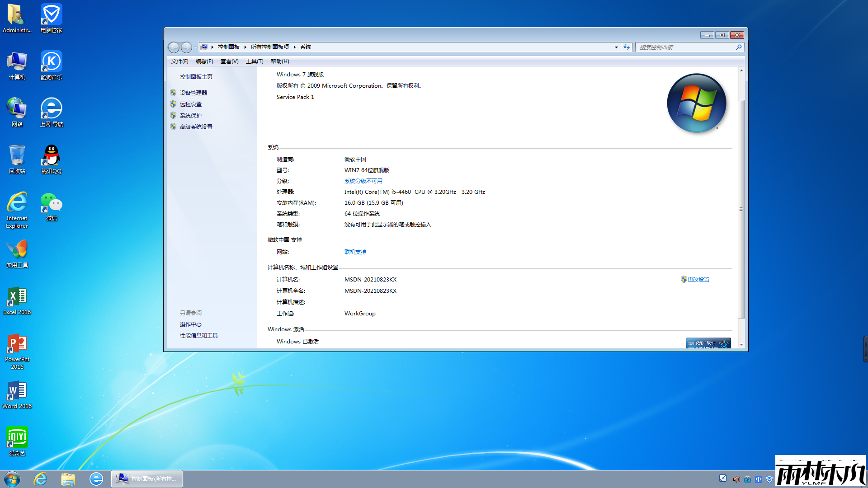Open the 查看(V) menu
Screen dimensions: 868x488
tap(229, 61)
